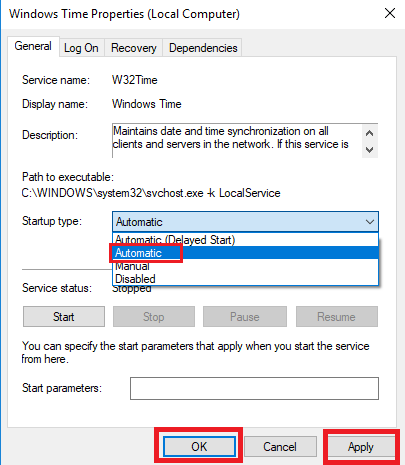The image size is (405, 465).
Task: Start the Windows Time service
Action: click(64, 317)
